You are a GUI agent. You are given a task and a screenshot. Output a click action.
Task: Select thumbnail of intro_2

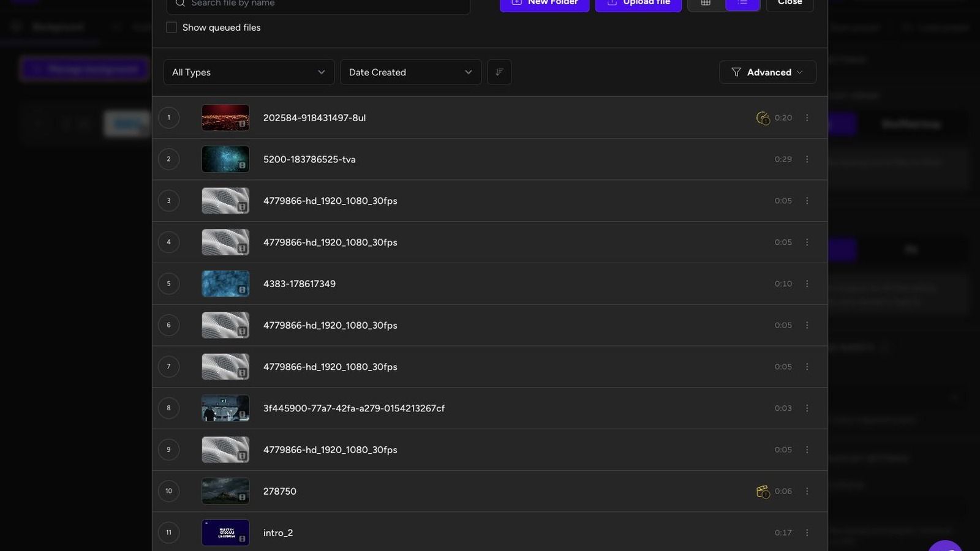225,533
